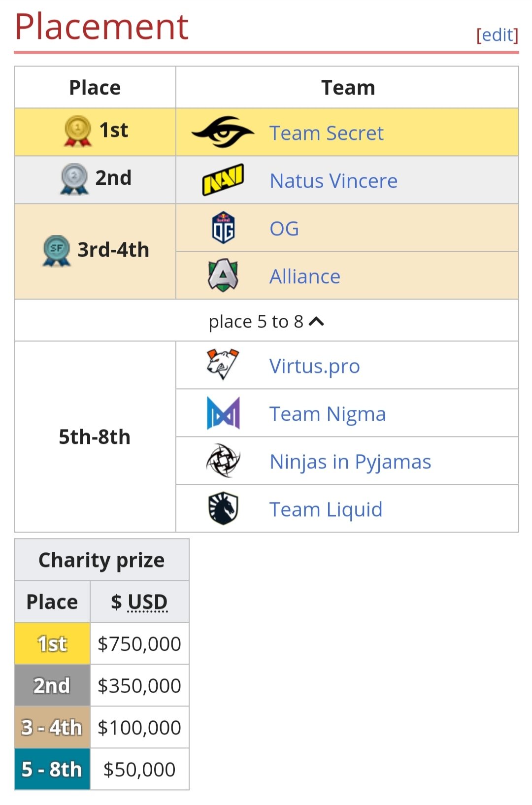Viewport: 532px width, 805px height.
Task: Click the Team Nigma logo icon
Action: (223, 413)
